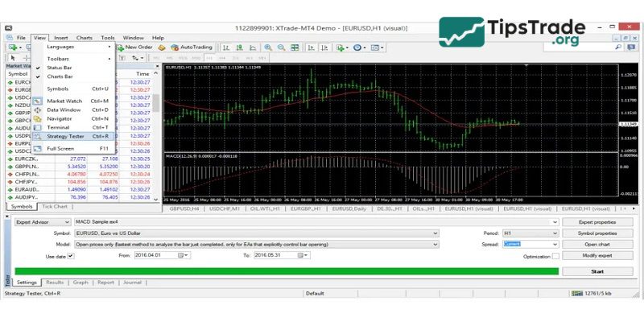Toggle the AutoTrading button
The height and width of the screenshot is (322, 644).
[192, 47]
